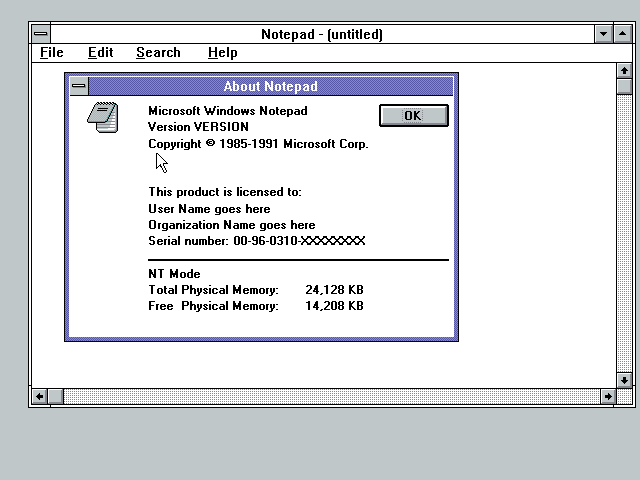Click the 'Version VERSION' text
Screen dimensions: 640x480
(198, 127)
